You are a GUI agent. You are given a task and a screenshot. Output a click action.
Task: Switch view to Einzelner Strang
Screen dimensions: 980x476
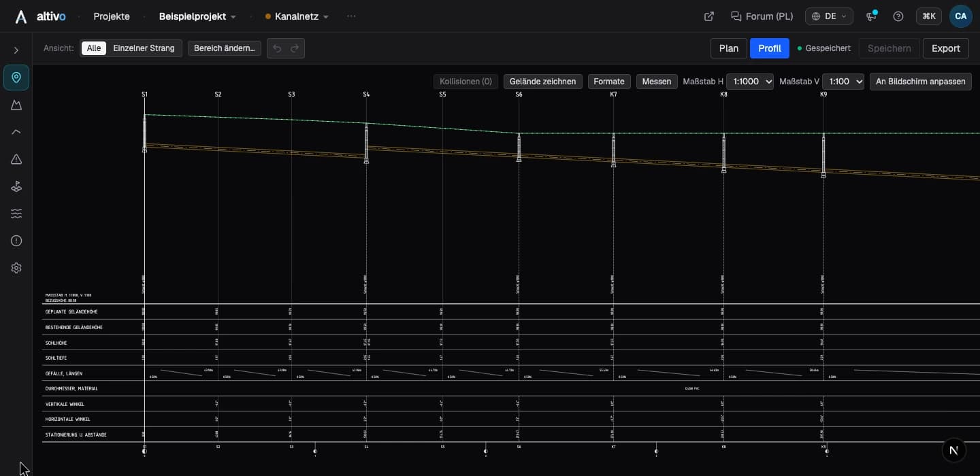click(x=144, y=48)
